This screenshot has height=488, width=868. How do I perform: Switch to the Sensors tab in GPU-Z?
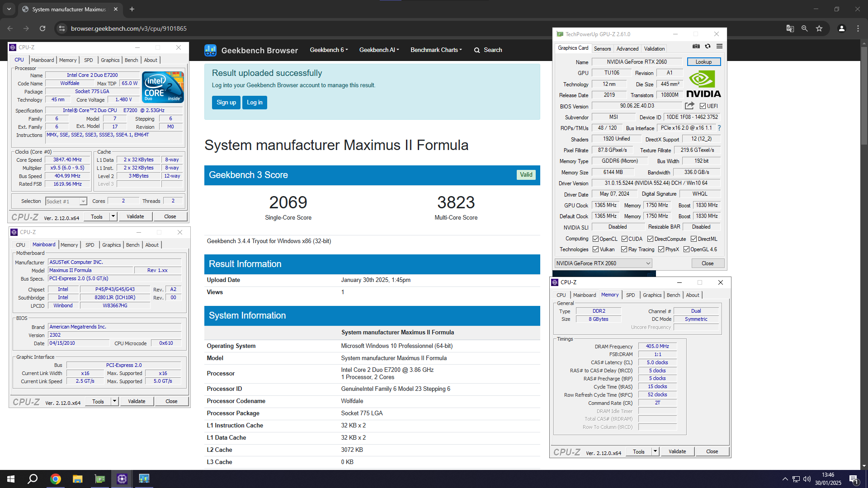pos(602,49)
